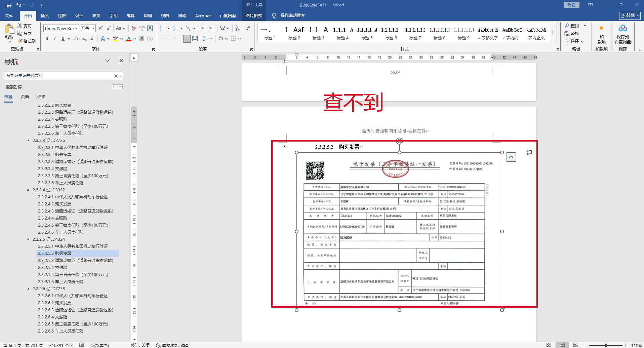The image size is (644, 348).
Task: Center the paragraph text
Action: 170,39
